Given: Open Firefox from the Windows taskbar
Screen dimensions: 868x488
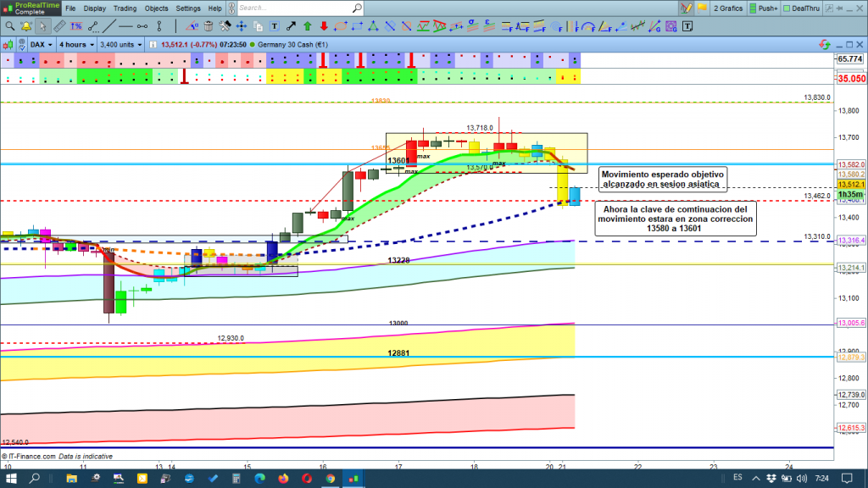Looking at the screenshot, I should point(282,480).
